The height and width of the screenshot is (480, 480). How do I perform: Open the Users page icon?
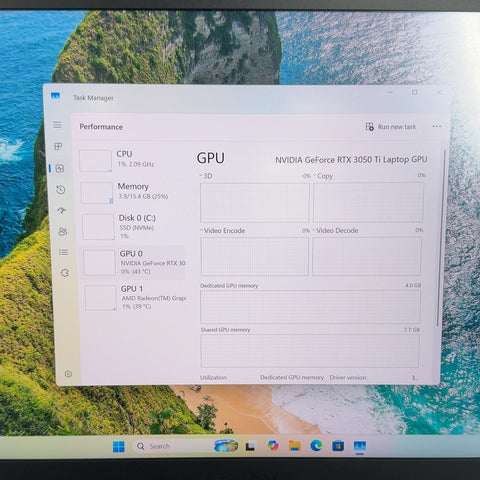63,231
